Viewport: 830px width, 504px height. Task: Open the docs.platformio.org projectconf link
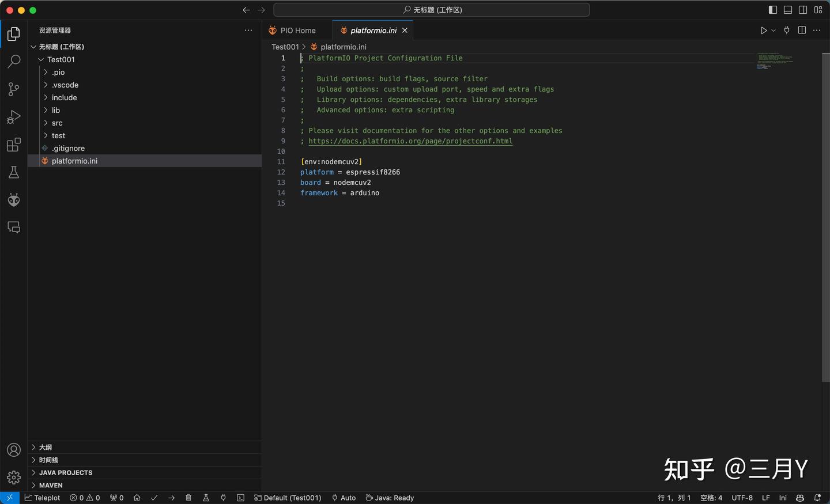[x=410, y=141]
